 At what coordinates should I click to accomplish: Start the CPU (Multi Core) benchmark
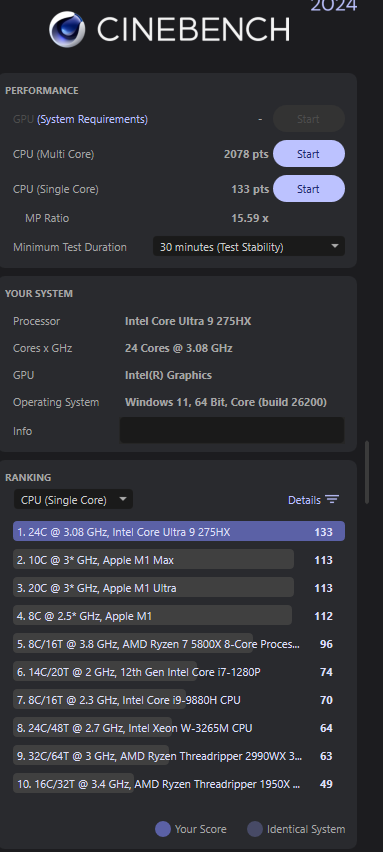309,154
